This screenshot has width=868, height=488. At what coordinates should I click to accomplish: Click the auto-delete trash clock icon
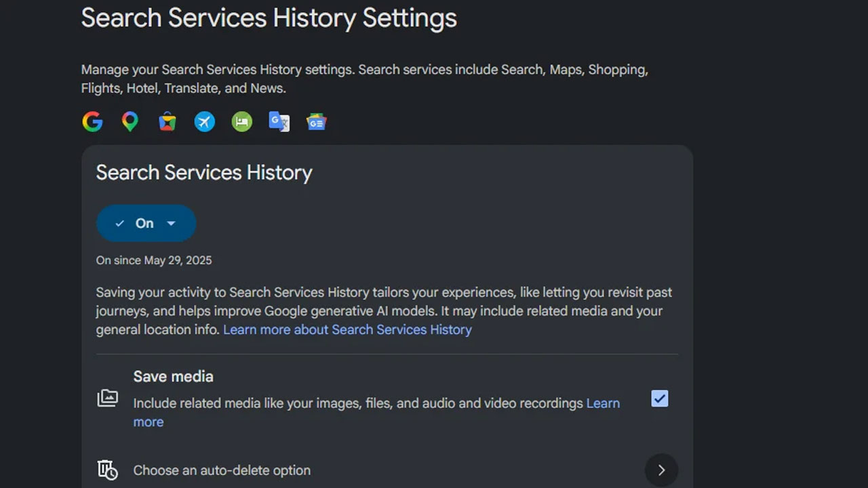click(x=107, y=470)
